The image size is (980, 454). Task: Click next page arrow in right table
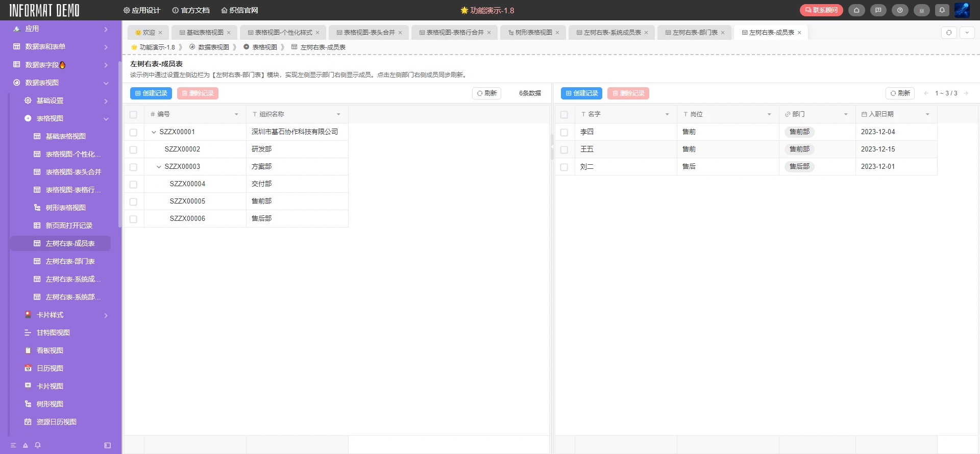point(966,93)
